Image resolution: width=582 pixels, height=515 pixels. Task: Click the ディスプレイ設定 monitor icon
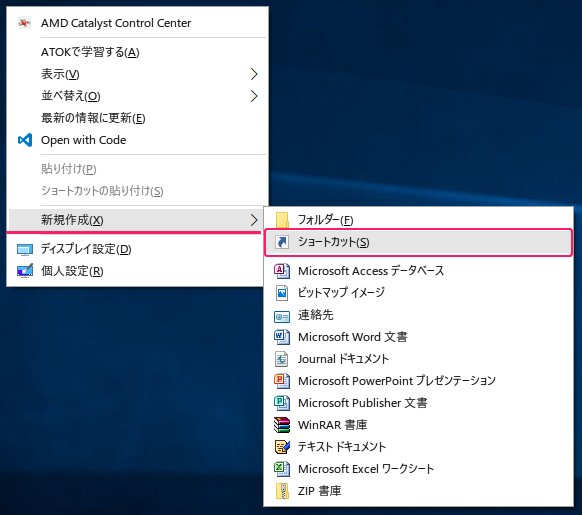[25, 250]
